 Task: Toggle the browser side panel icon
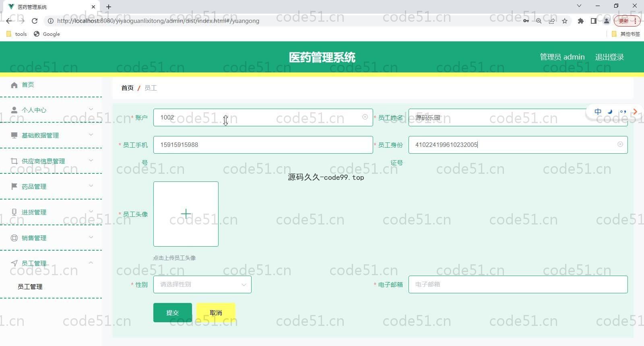point(593,21)
